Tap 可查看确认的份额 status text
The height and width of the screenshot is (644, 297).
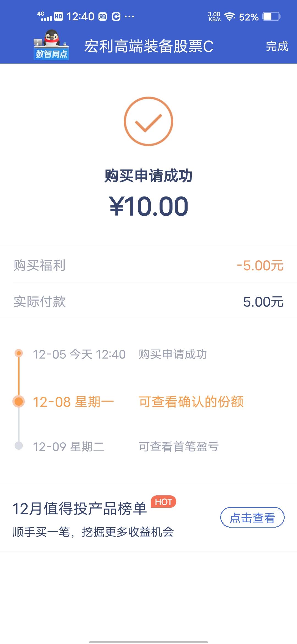click(191, 402)
